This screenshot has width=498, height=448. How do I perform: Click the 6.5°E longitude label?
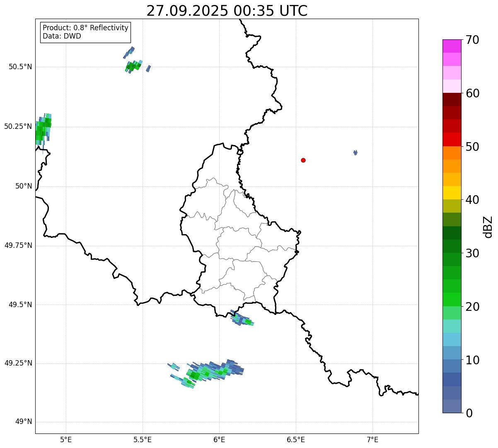click(x=296, y=439)
